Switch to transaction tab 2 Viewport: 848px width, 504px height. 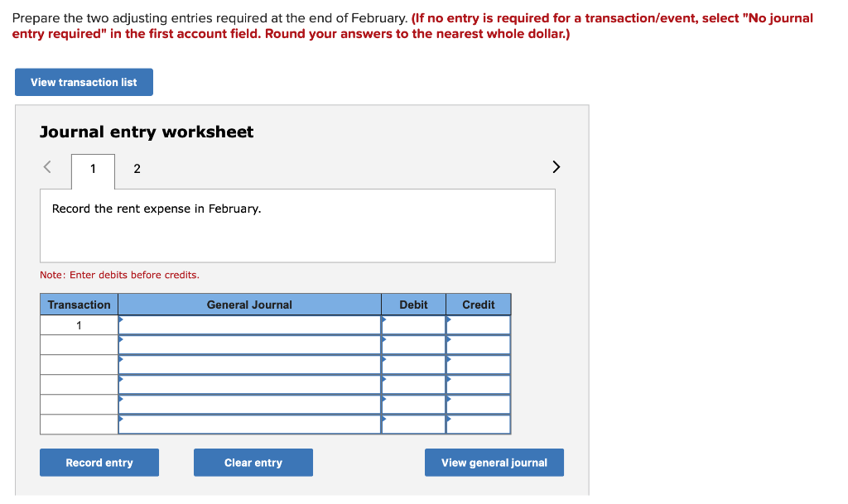click(x=137, y=169)
